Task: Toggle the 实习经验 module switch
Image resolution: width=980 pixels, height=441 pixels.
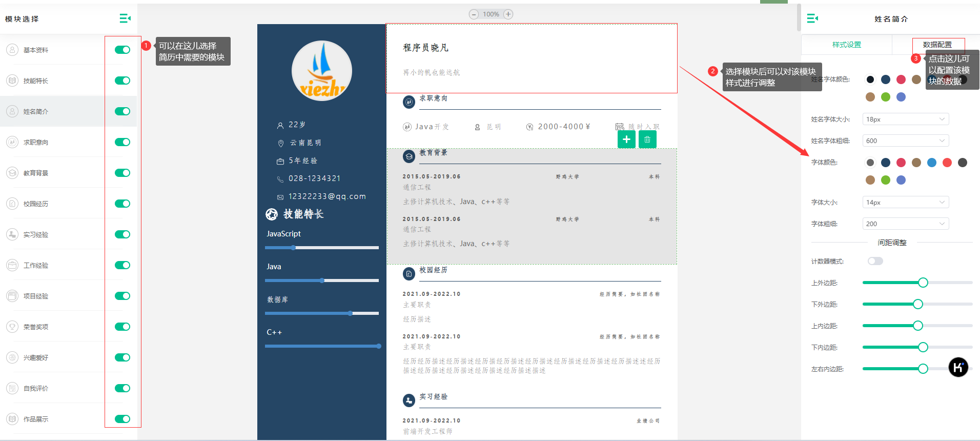Action: (x=122, y=234)
